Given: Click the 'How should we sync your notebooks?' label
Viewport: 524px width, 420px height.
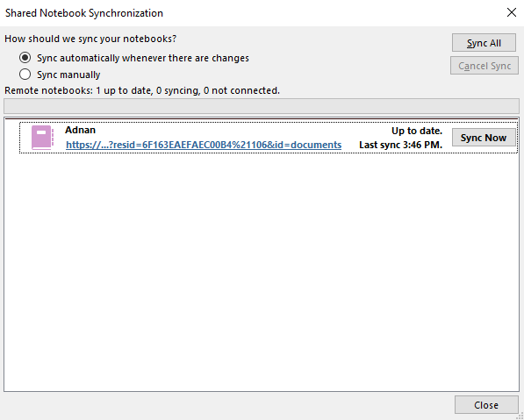Looking at the screenshot, I should coord(90,39).
